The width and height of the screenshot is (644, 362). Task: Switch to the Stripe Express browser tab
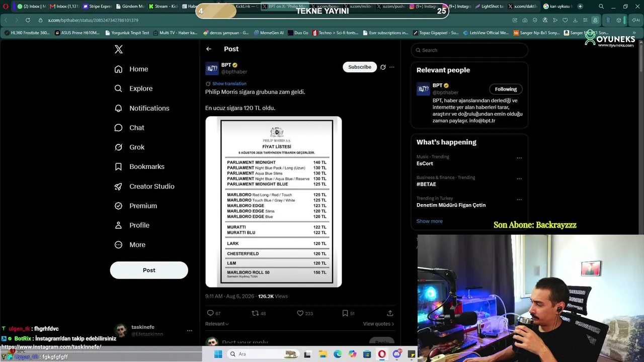(97, 7)
